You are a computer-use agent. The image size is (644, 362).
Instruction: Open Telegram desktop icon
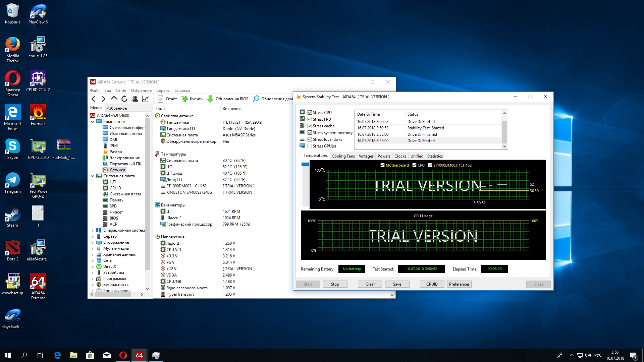click(x=13, y=183)
